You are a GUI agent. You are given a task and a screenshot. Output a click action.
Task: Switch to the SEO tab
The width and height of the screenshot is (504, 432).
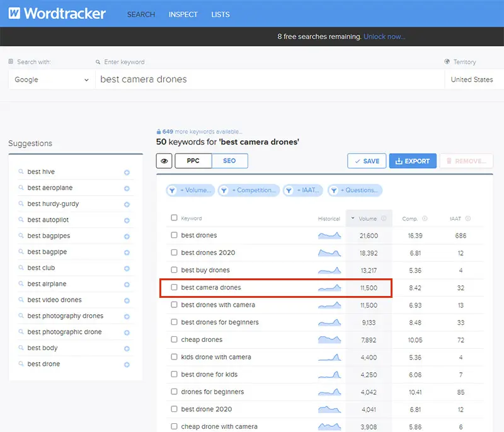pyautogui.click(x=229, y=161)
